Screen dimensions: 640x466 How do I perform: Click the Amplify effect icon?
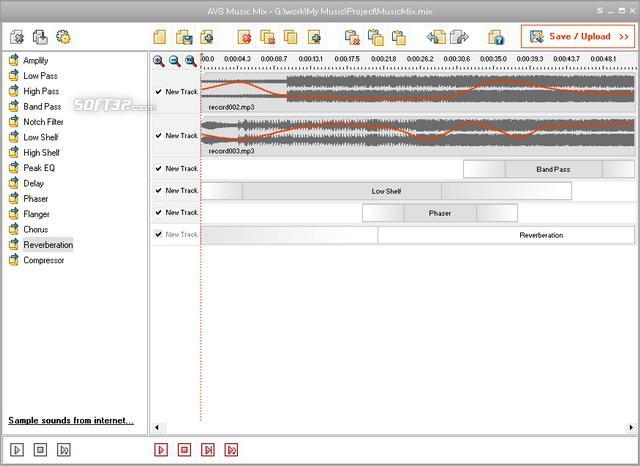(14, 60)
